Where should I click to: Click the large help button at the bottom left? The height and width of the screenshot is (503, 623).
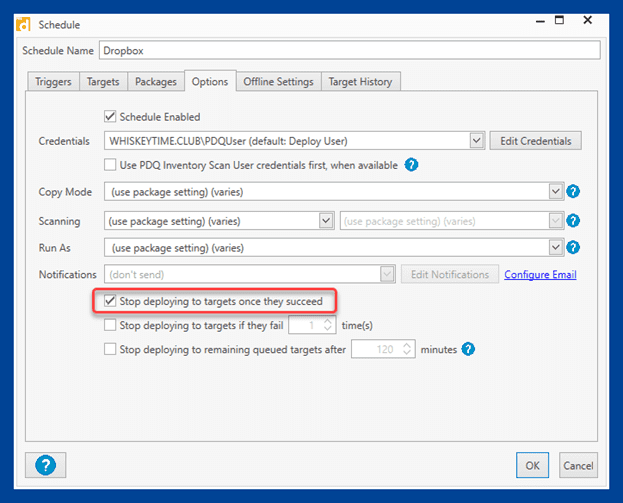46,465
